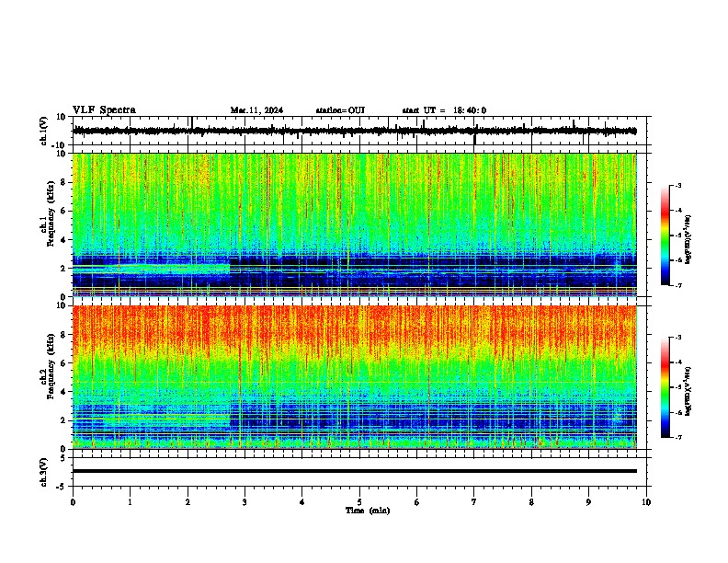The image size is (728, 563).
Task: Click time axis tick label "10" at bottom right
Action: coord(646,502)
